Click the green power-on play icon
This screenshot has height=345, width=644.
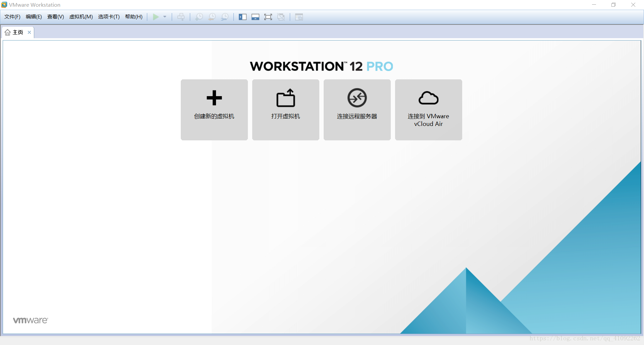(x=156, y=17)
